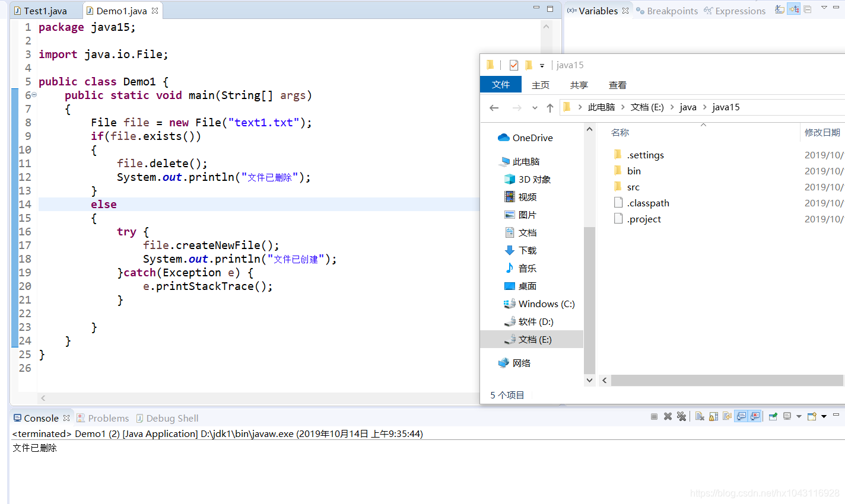Toggle Show Console When Standard Error Changes
This screenshot has height=504, width=845.
click(x=755, y=416)
